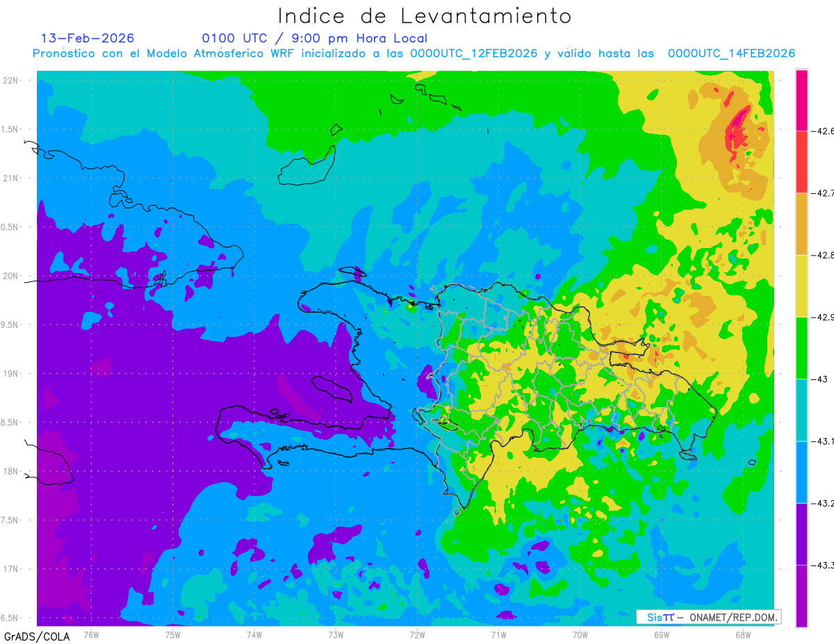Click the '20N' latitude label
Image resolution: width=834 pixels, height=644 pixels.
pyautogui.click(x=10, y=276)
